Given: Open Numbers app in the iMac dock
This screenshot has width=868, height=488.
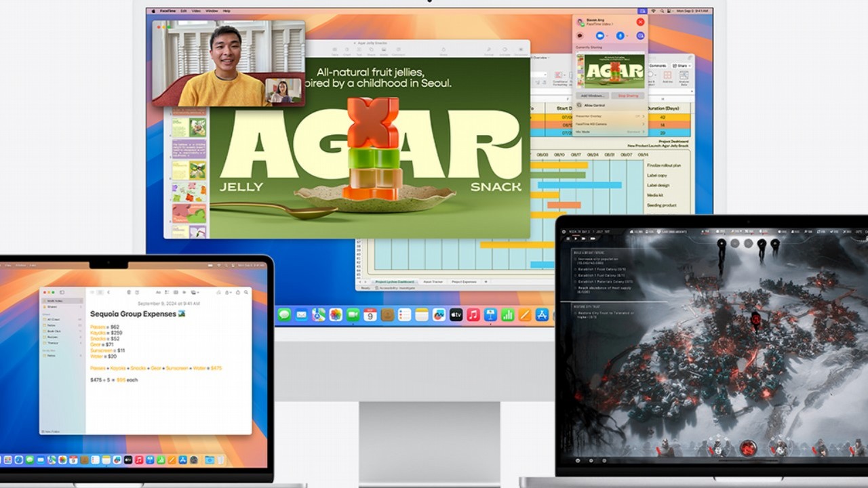Looking at the screenshot, I should 507,314.
